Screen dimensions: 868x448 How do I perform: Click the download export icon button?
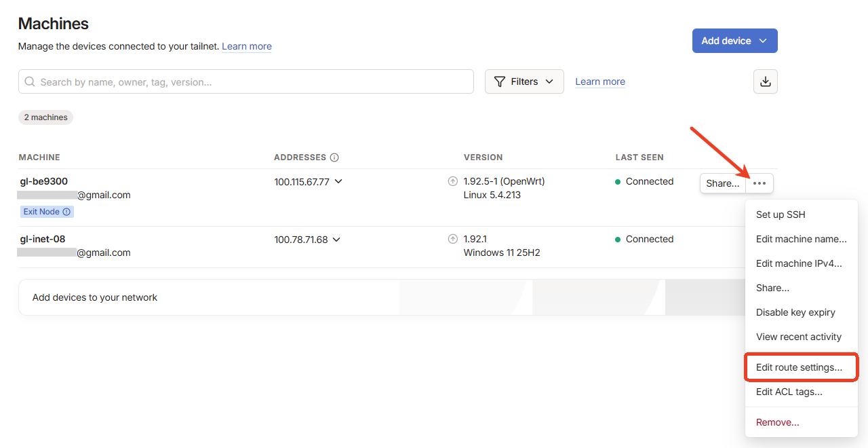click(765, 81)
